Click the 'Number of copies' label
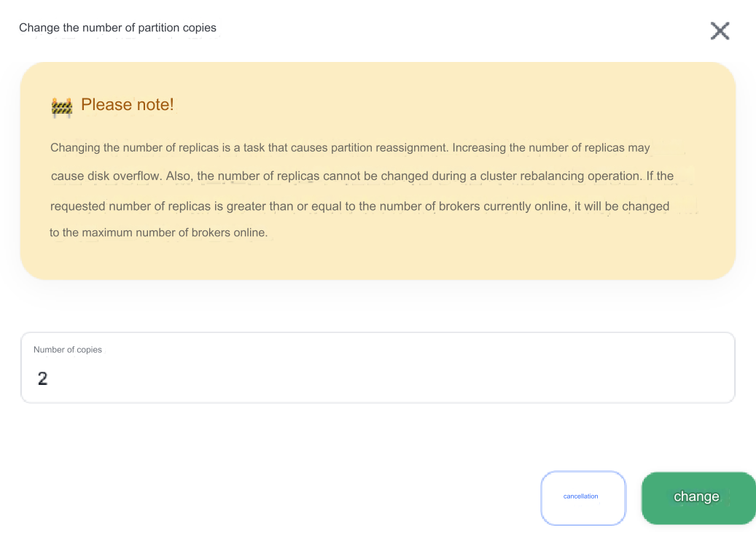 point(68,349)
